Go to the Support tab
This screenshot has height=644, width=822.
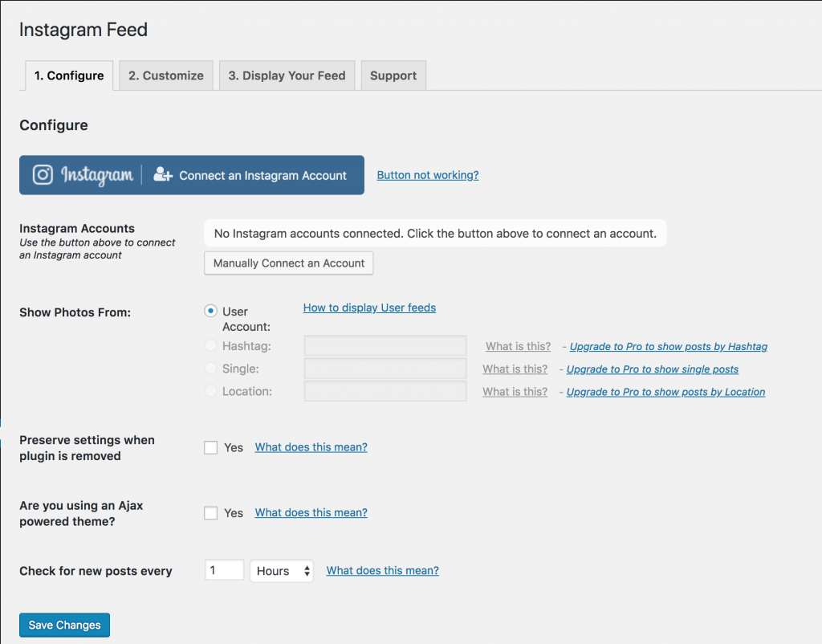(x=393, y=75)
